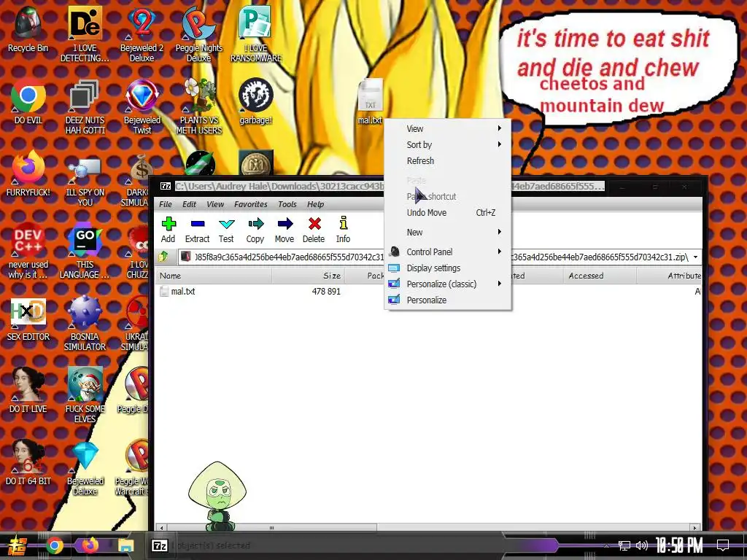
Task: Select the I LOVE RANSOMWARE desktop icon
Action: (256, 35)
